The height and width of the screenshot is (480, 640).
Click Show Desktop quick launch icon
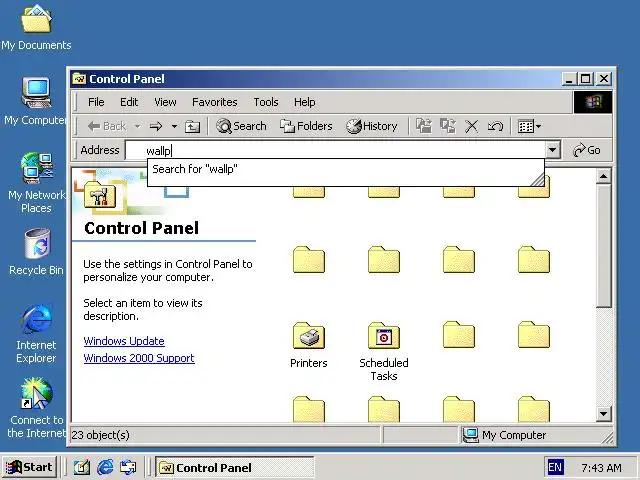tap(82, 467)
